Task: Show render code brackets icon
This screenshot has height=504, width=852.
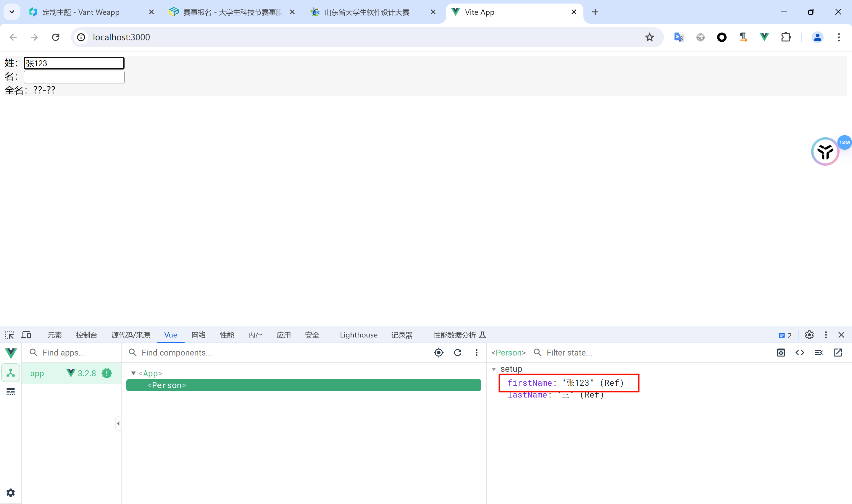Action: [800, 353]
